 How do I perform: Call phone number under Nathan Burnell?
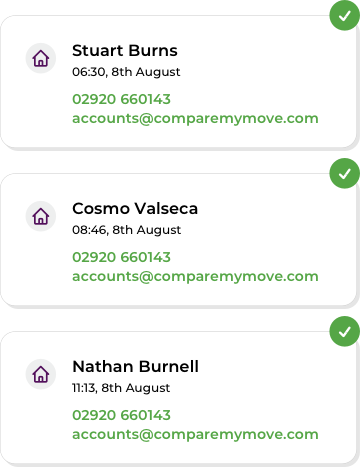coord(121,415)
